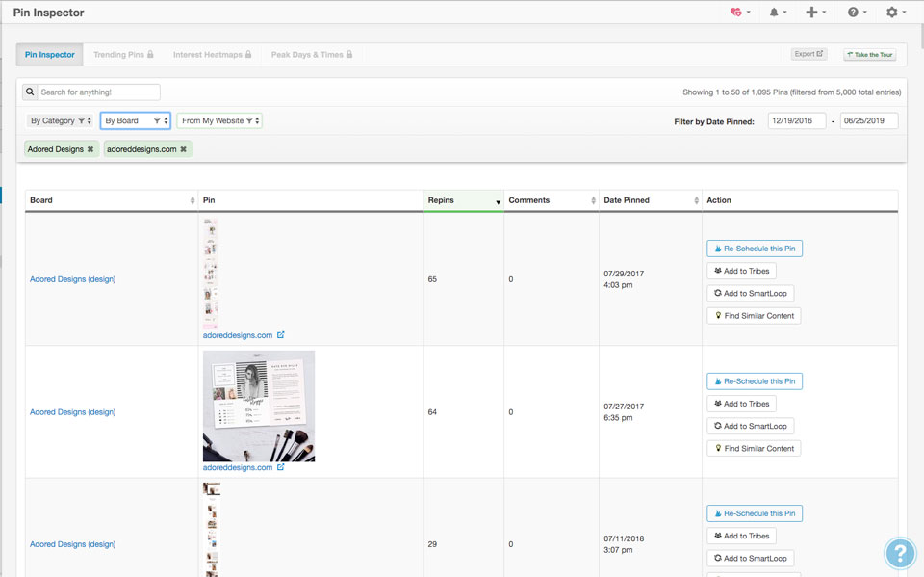Image resolution: width=924 pixels, height=577 pixels.
Task: Remove the Adored Designs filter tag
Action: 90,149
